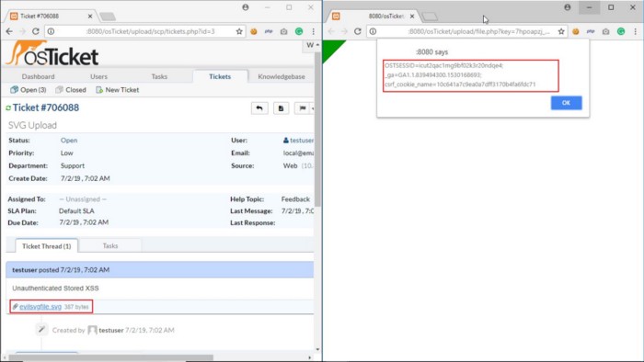
Task: Switch to Ticket Thread (1) tab
Action: click(x=46, y=246)
